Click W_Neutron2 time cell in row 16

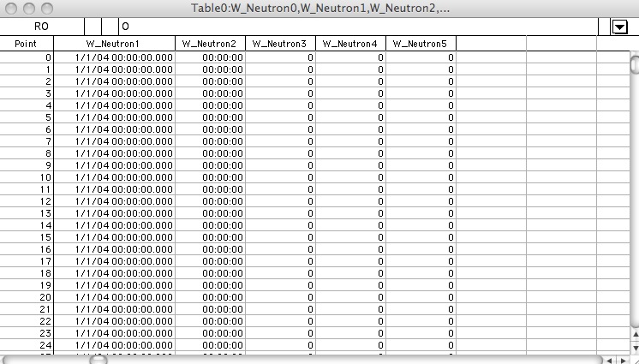tap(210, 249)
